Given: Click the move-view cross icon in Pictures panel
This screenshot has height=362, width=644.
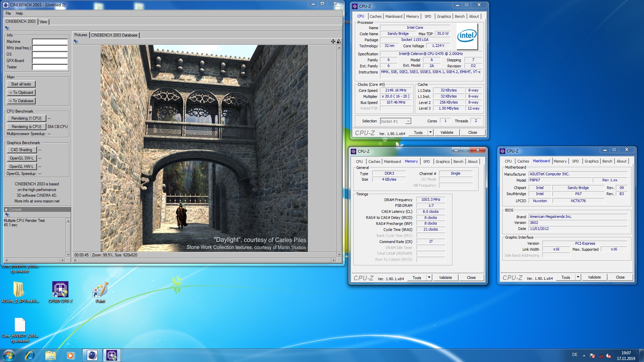Looking at the screenshot, I should (x=333, y=42).
